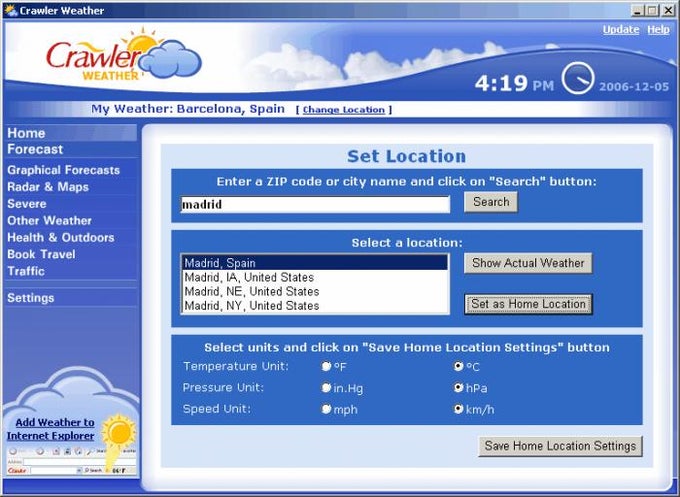Screen dimensions: 680x497
Task: Click the city name input field
Action: coord(315,204)
